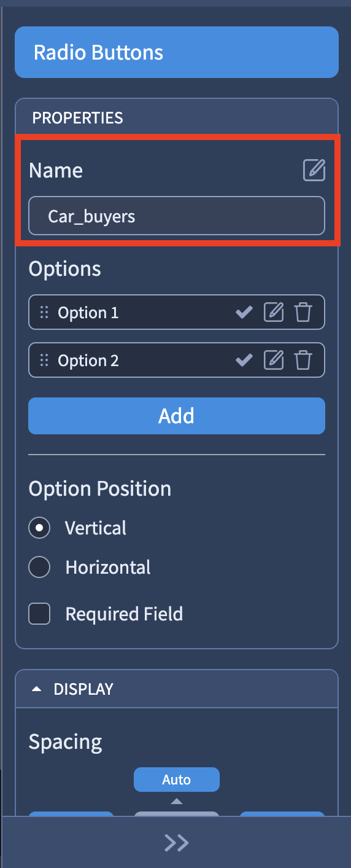Image resolution: width=351 pixels, height=868 pixels.
Task: Click the edit icon next to Name
Action: point(314,170)
